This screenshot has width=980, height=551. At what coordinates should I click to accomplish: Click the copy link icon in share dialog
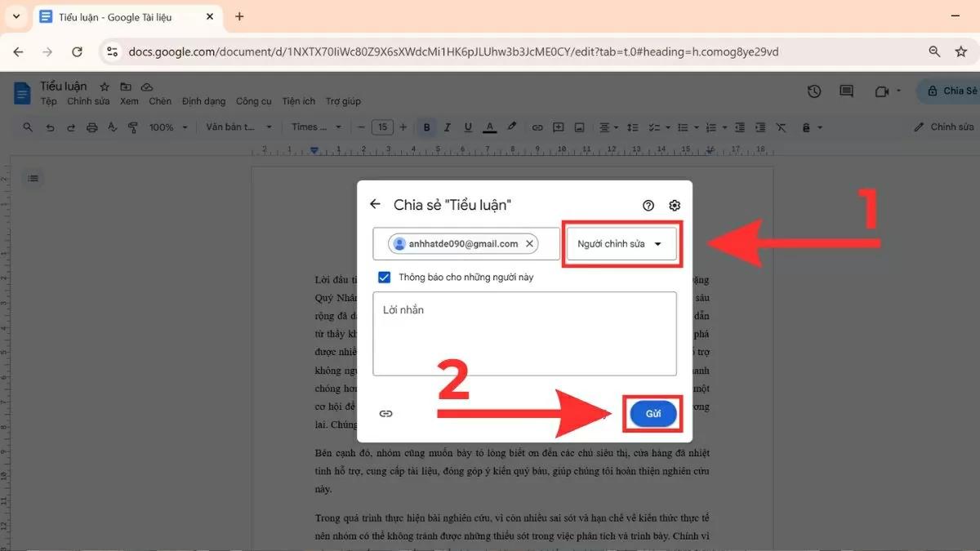[385, 413]
